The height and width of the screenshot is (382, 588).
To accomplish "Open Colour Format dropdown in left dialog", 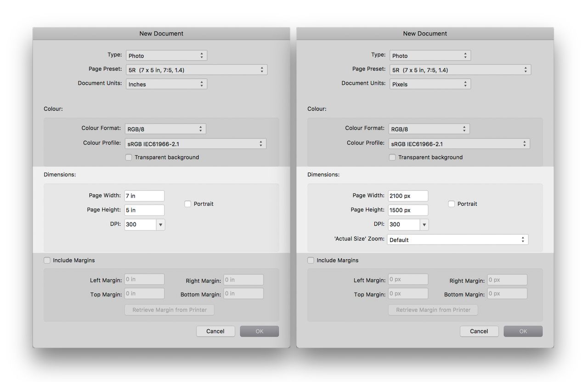I will [165, 129].
